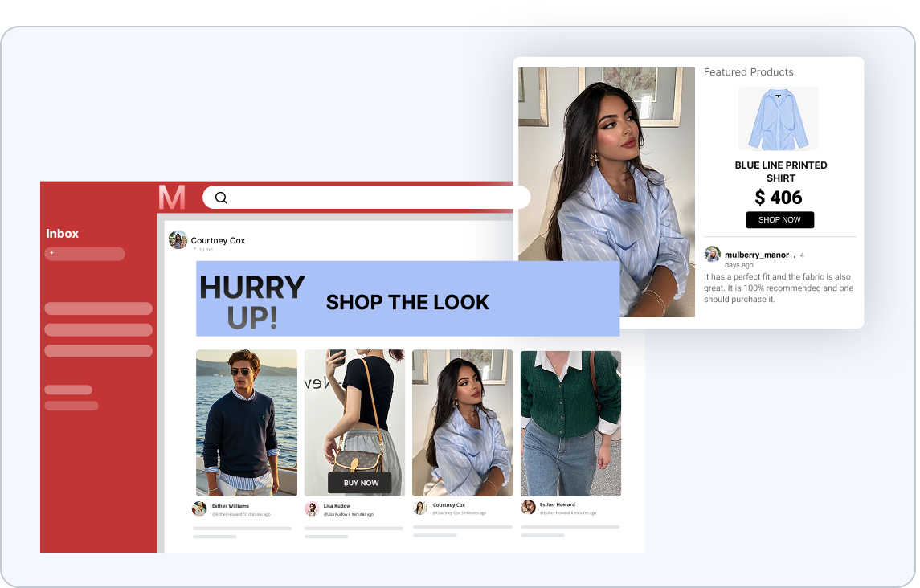Open mulberry_manor reviewer avatar
Image resolution: width=920 pixels, height=588 pixels.
tap(712, 254)
